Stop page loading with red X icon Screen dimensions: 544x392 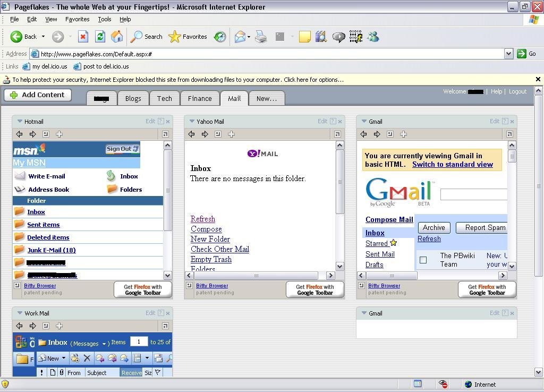click(x=83, y=37)
